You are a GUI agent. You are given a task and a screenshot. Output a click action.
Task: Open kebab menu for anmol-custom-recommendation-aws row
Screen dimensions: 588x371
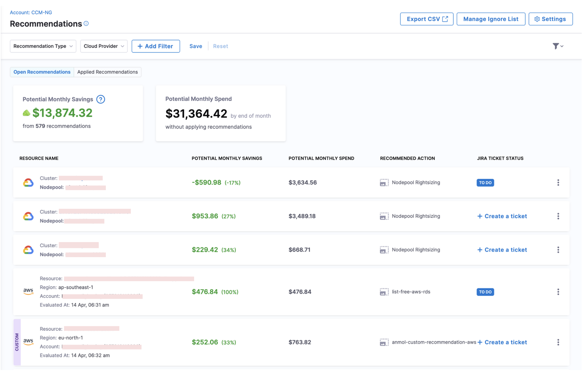[558, 342]
